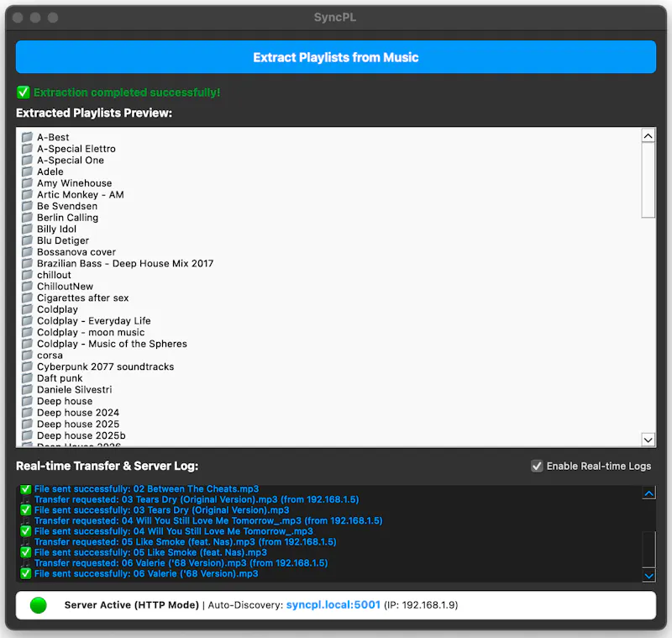Click the green server status indicator
This screenshot has width=672, height=638.
[39, 605]
